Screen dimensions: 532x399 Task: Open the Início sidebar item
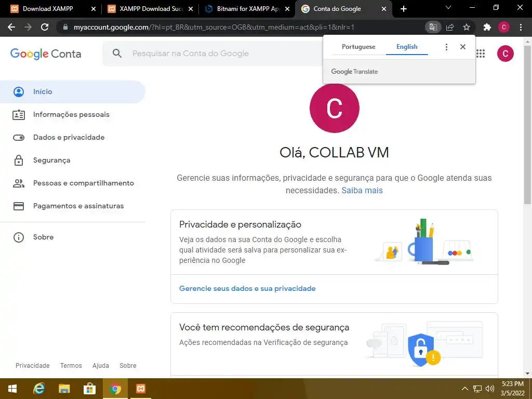[x=73, y=91]
